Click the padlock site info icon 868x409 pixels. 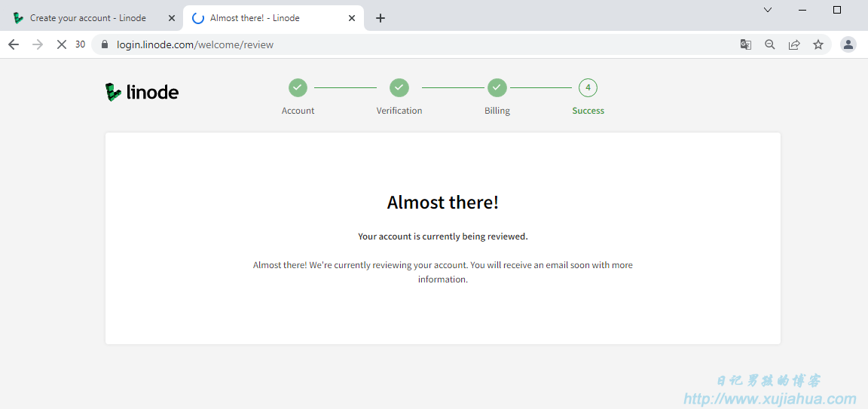point(105,45)
